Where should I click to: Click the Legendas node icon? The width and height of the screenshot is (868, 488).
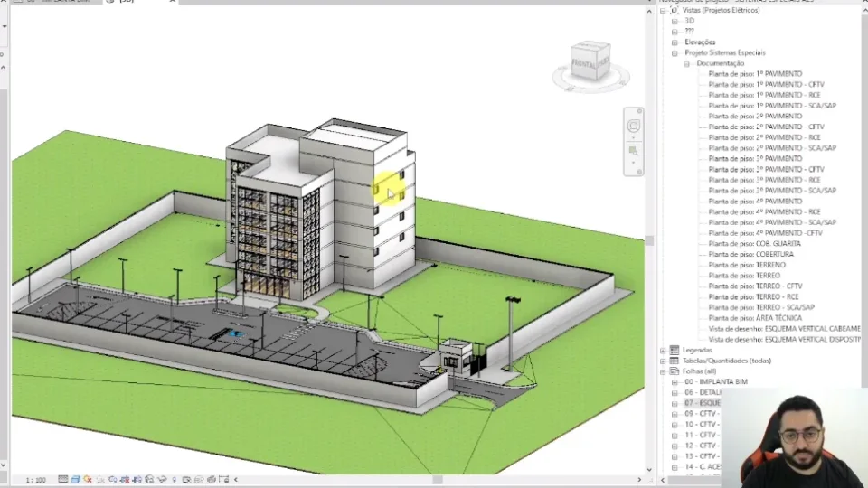675,350
